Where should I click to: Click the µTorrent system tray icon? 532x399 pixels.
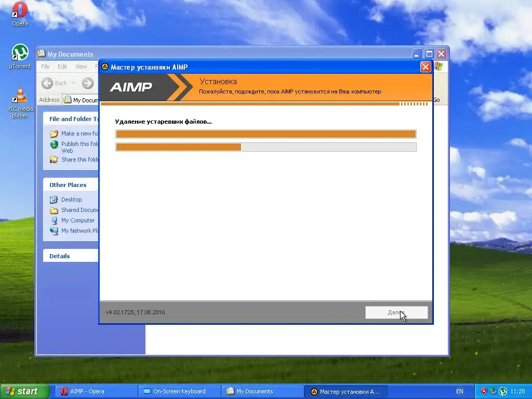(x=503, y=391)
